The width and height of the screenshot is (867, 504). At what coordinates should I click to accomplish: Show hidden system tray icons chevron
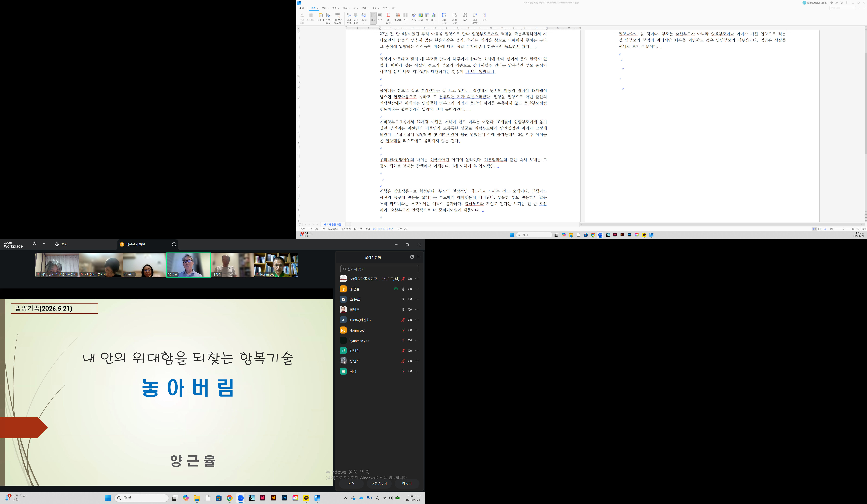coord(345,498)
